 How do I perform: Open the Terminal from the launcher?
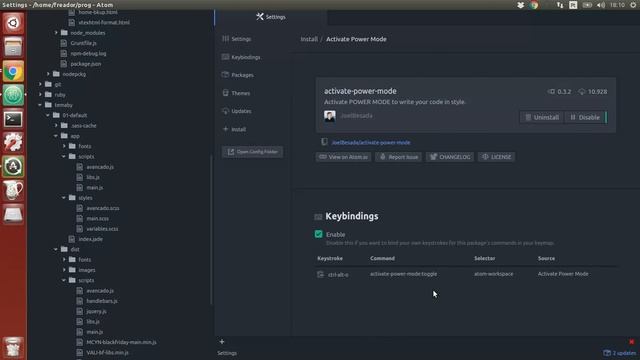tap(13, 119)
